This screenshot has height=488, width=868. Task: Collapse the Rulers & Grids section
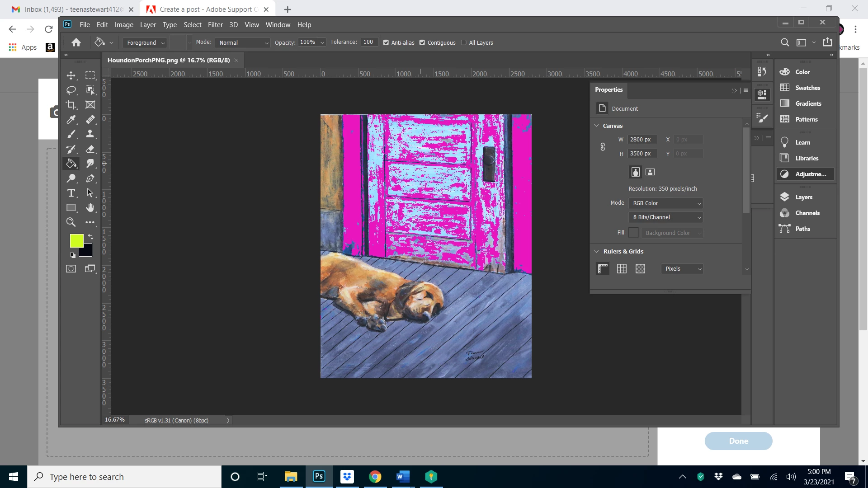point(596,252)
